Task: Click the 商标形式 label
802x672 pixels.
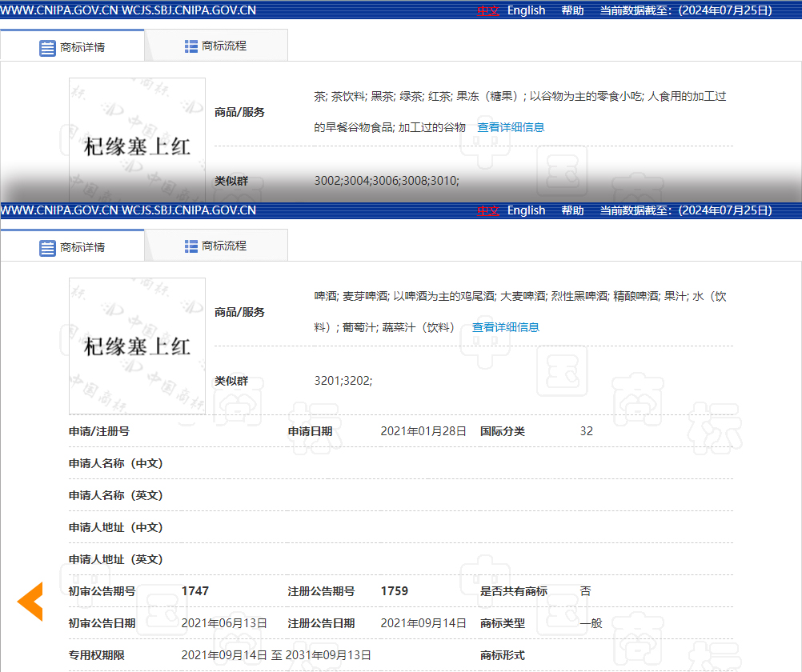Action: point(503,655)
